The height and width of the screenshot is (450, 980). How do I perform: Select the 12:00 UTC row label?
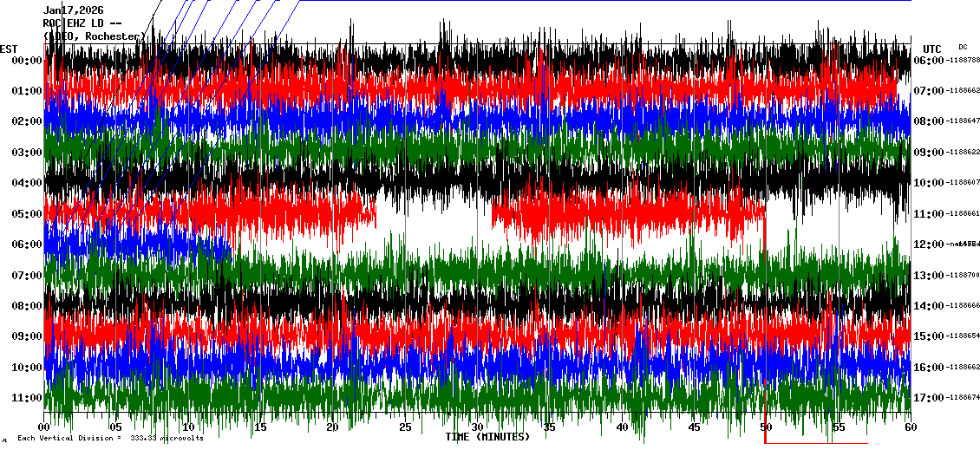pos(928,245)
